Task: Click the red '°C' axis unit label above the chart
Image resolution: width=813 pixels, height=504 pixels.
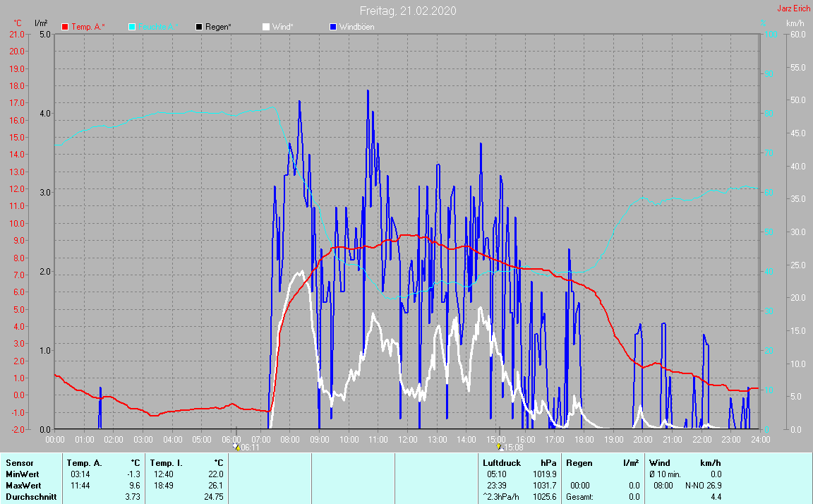Action: 18,23
